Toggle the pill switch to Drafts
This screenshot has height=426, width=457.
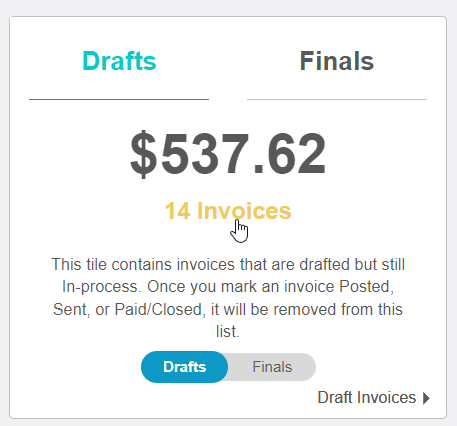pyautogui.click(x=185, y=367)
